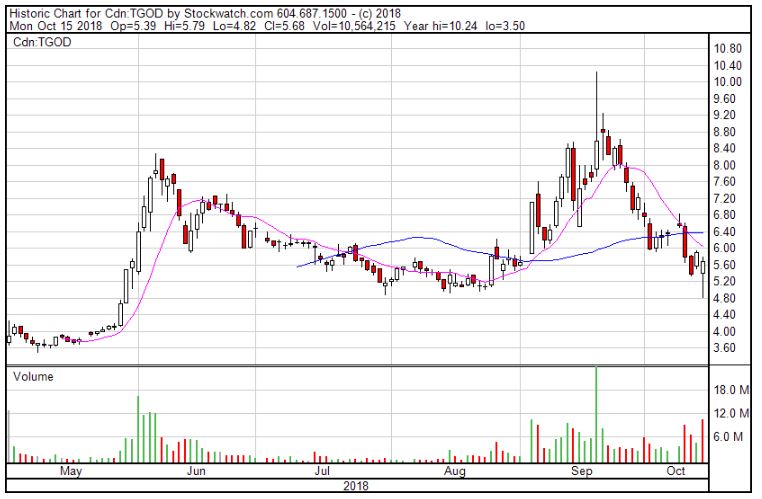762x499 pixels.
Task: Select the Oct label on the time axis
Action: pyautogui.click(x=677, y=470)
